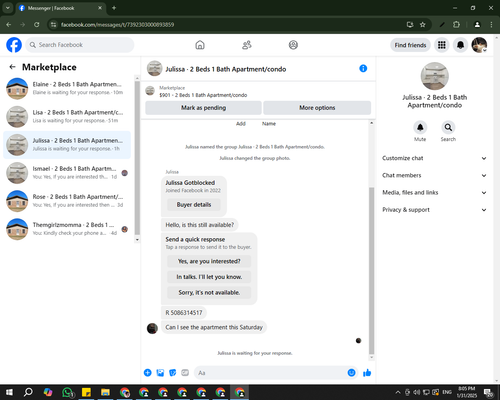Open the Windows Start menu
This screenshot has height=400, width=500.
coord(9,392)
